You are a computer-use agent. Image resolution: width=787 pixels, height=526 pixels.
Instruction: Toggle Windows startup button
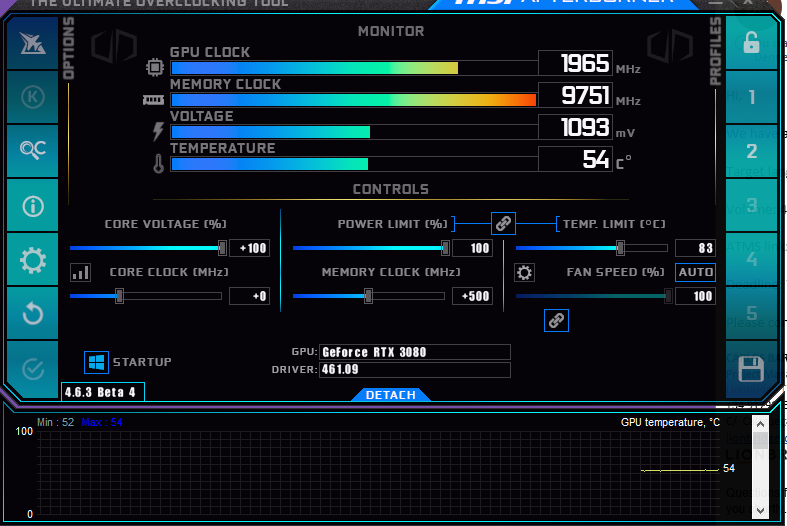(x=96, y=362)
